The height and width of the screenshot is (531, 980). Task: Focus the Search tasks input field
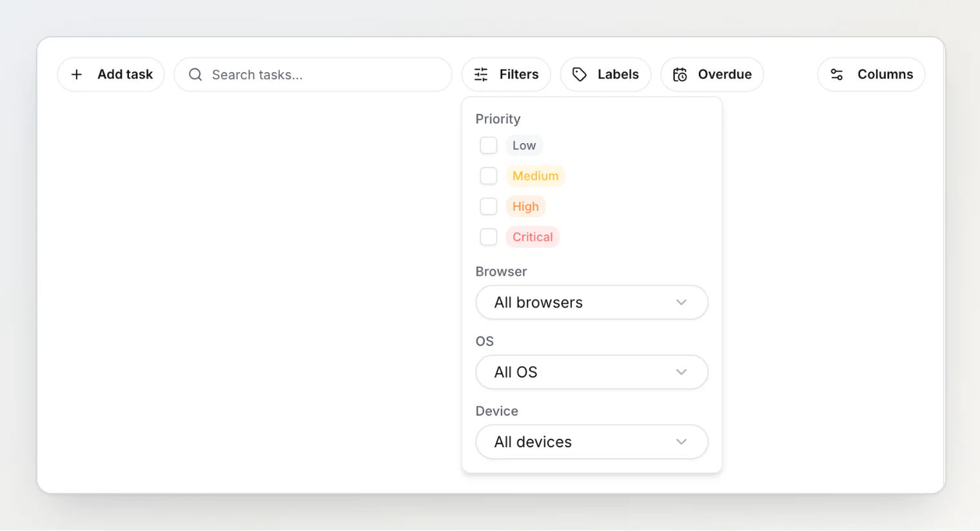(313, 75)
